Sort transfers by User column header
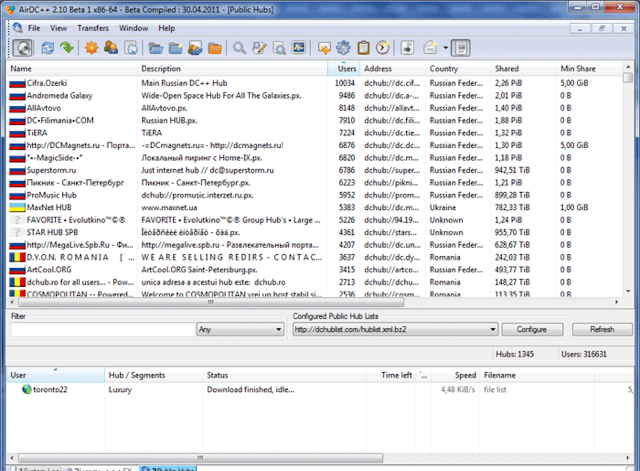 click(x=56, y=375)
